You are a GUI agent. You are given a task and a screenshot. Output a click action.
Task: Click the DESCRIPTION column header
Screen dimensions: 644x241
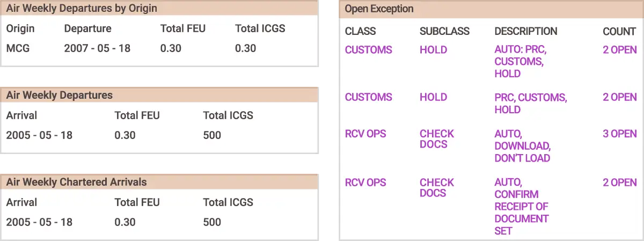point(525,32)
